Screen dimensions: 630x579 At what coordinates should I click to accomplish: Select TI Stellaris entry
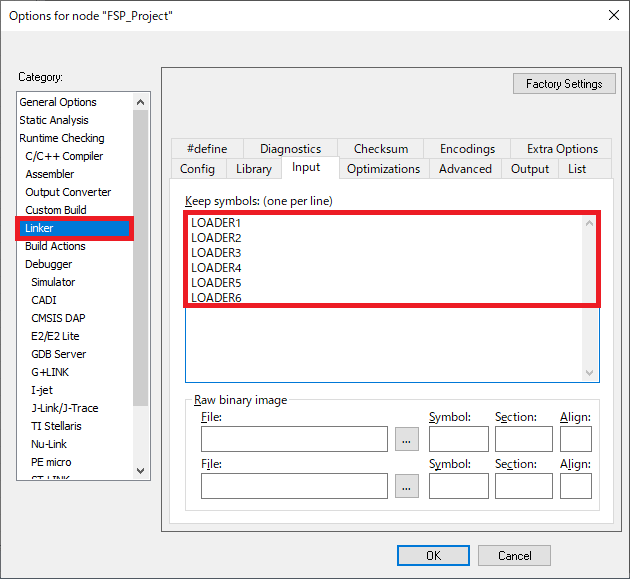tap(56, 426)
